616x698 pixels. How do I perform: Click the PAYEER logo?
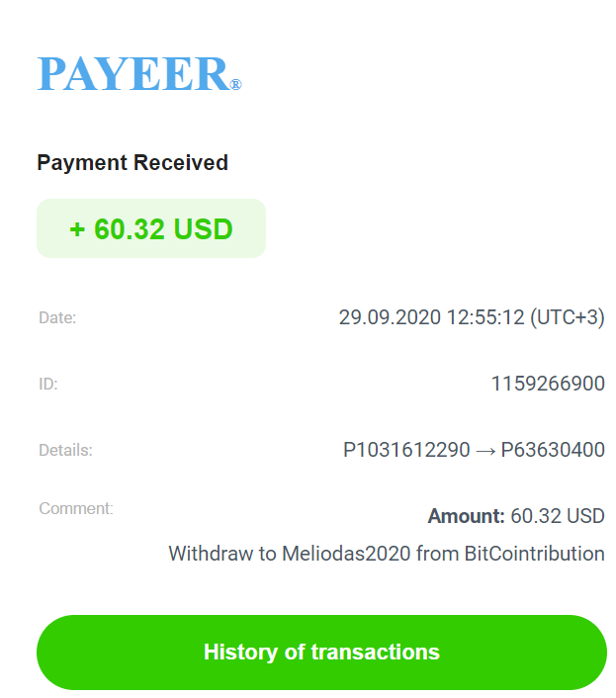[139, 74]
